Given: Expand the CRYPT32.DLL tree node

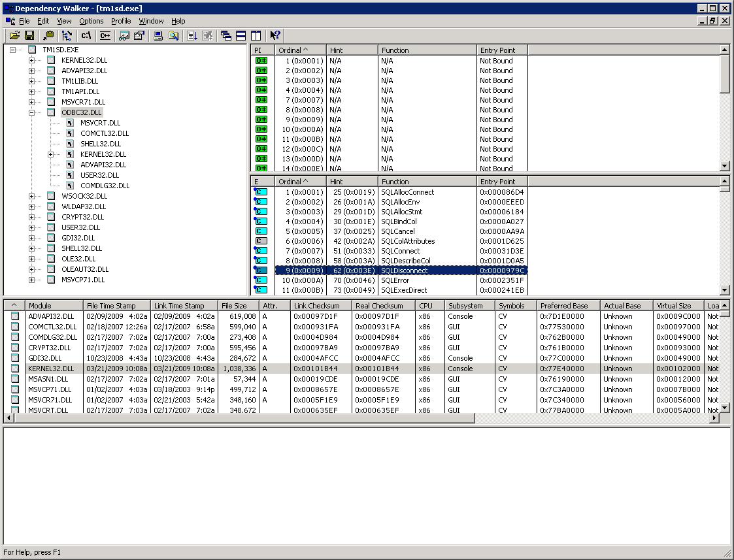Looking at the screenshot, I should click(31, 217).
